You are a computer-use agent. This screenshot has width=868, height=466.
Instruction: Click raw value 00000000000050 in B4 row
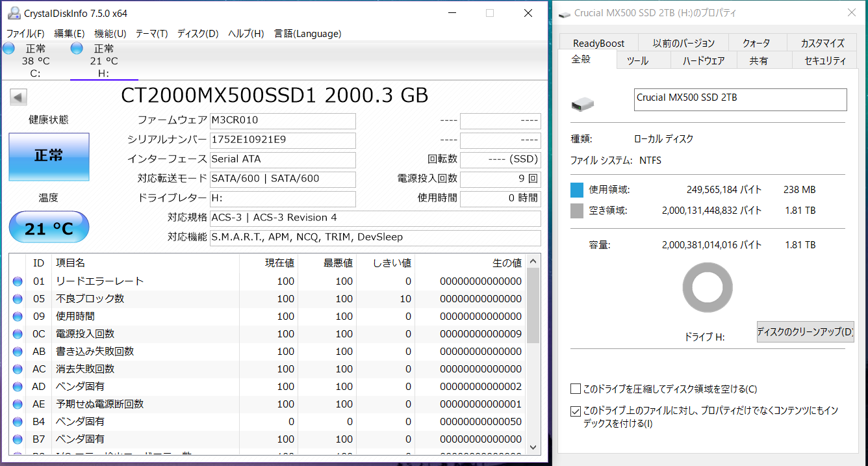click(481, 422)
